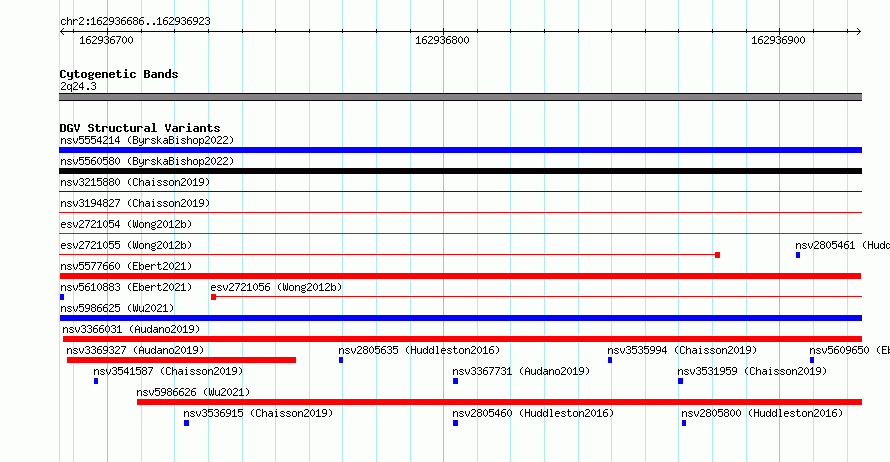Screen dimensions: 890x462
Task: Click the Cytogenetic Bands track title
Action: (119, 74)
